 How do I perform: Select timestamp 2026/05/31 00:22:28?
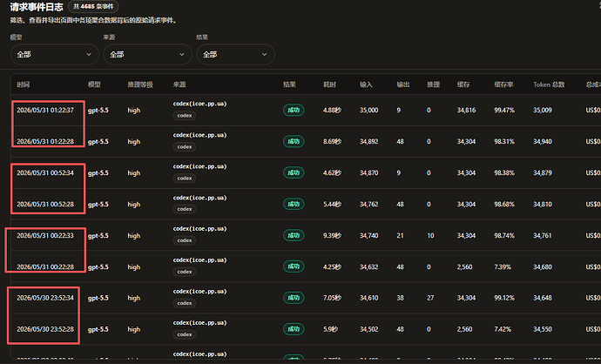tap(45, 267)
